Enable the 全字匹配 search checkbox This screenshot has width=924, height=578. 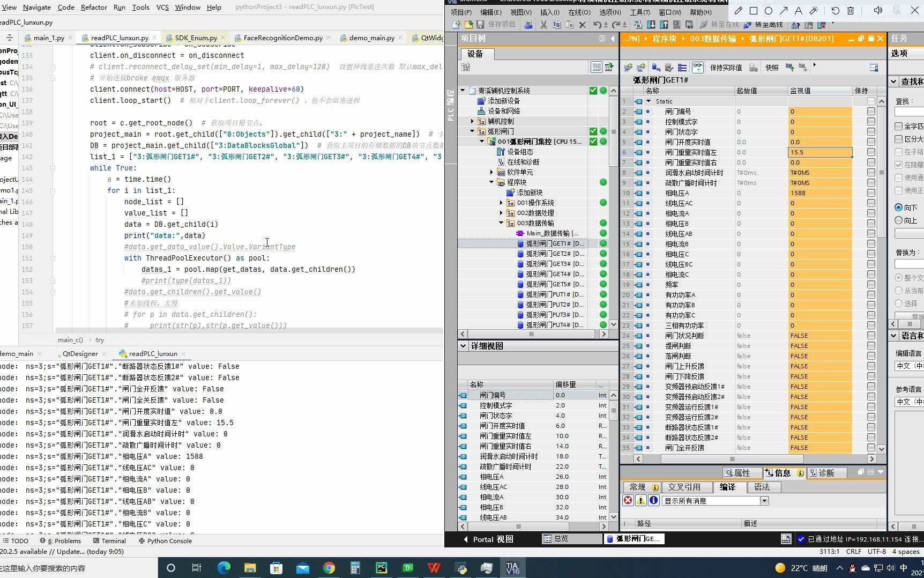pyautogui.click(x=898, y=126)
